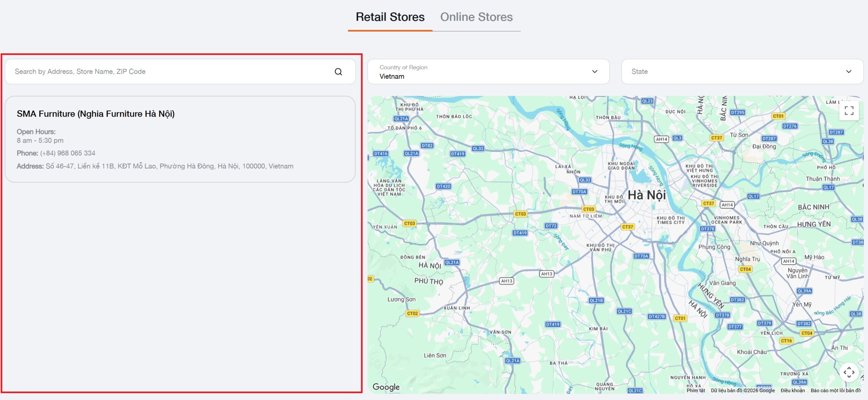Screen dimensions: 868x400
Task: Click the 'Dữ liệu bản đồ ©2026 Google' attribution
Action: (743, 390)
